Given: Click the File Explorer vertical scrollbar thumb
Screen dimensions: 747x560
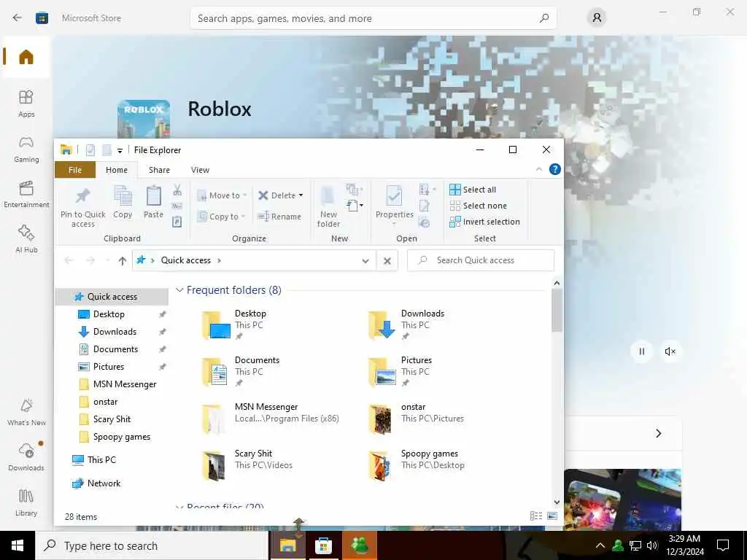Looking at the screenshot, I should coord(557,311).
